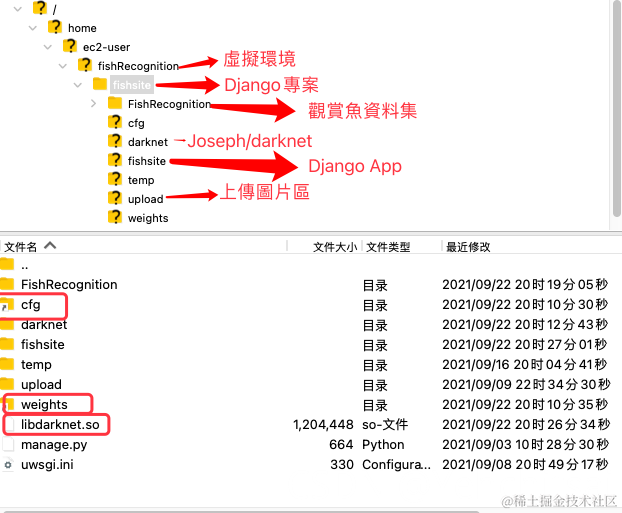Click the highlighted fishsite folder icon
Viewport: 622px width, 513px height.
point(100,84)
